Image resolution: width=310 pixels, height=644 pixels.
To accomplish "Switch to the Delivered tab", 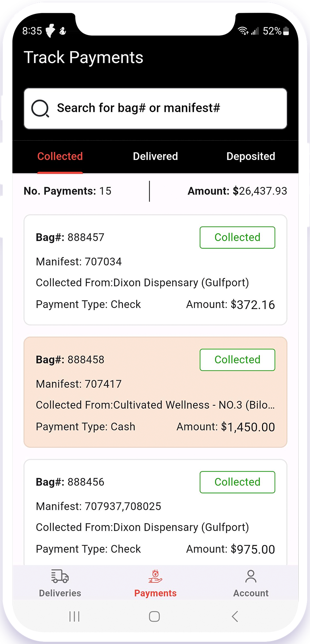I will pyautogui.click(x=155, y=156).
